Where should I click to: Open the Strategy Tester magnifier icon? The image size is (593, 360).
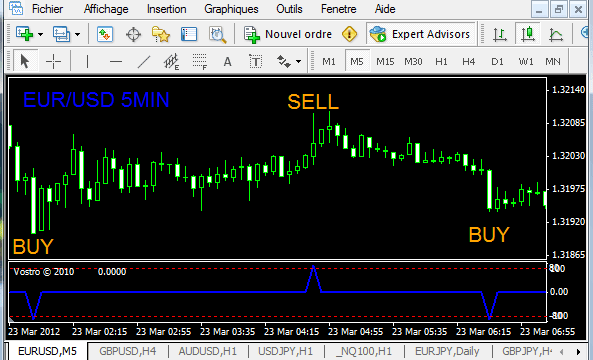[217, 34]
